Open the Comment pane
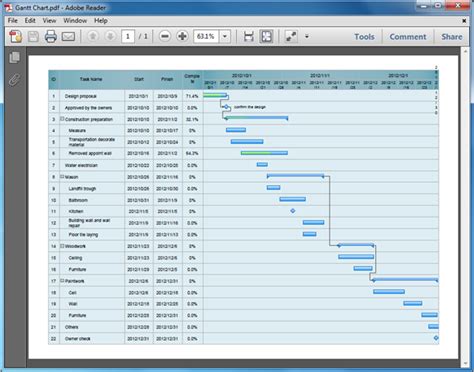 (408, 37)
